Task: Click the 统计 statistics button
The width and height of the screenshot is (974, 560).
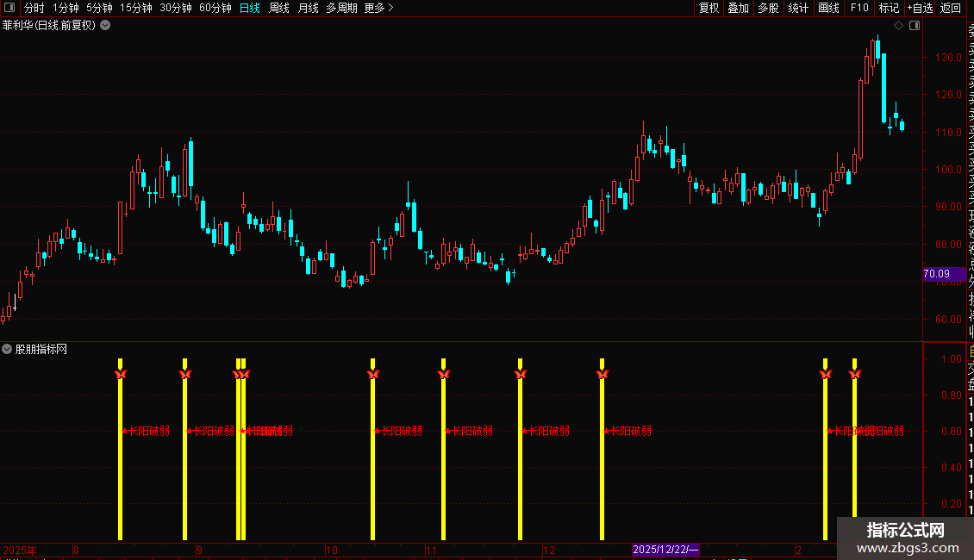Action: (x=798, y=8)
